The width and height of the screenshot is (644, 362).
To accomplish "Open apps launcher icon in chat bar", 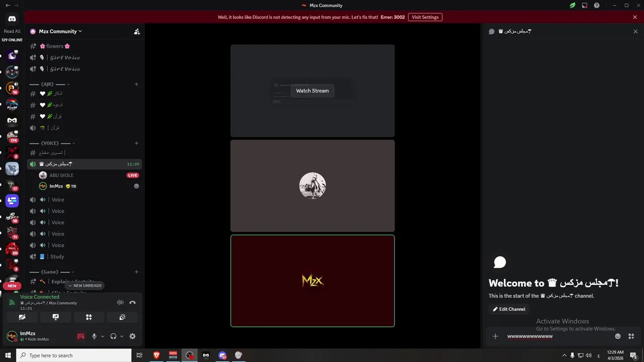I will pyautogui.click(x=631, y=336).
